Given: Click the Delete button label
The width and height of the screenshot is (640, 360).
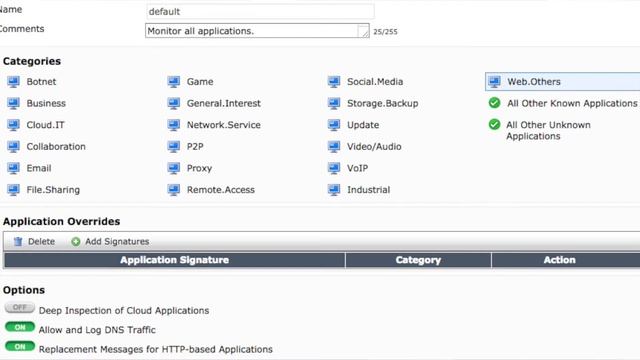Looking at the screenshot, I should (x=41, y=242).
